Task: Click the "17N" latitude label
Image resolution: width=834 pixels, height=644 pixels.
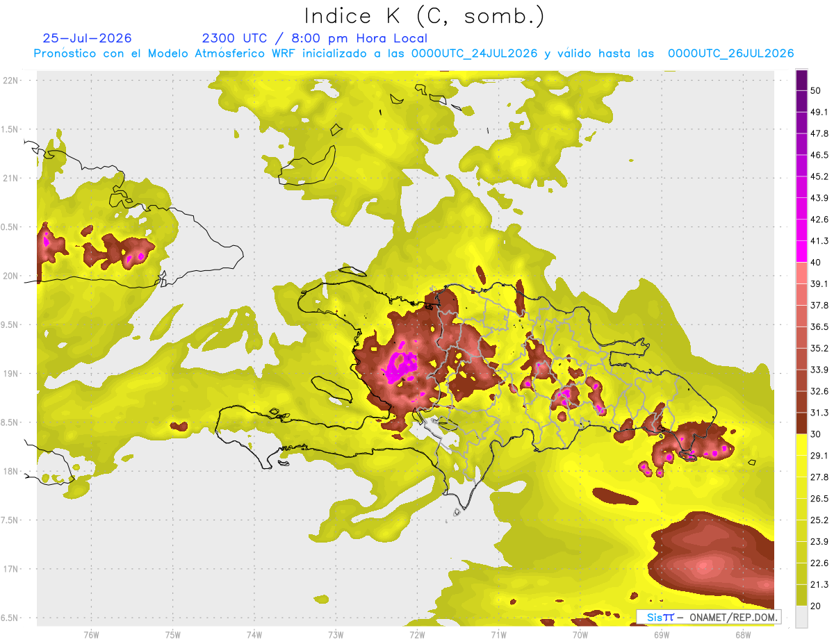Action: click(11, 569)
